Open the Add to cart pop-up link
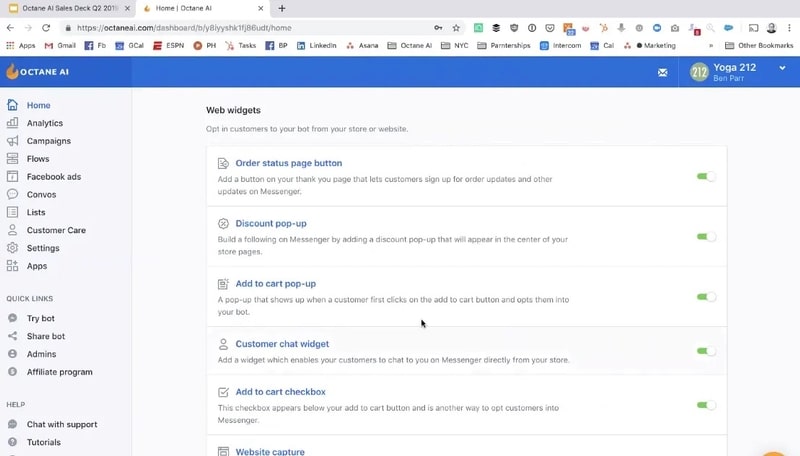 pos(275,284)
